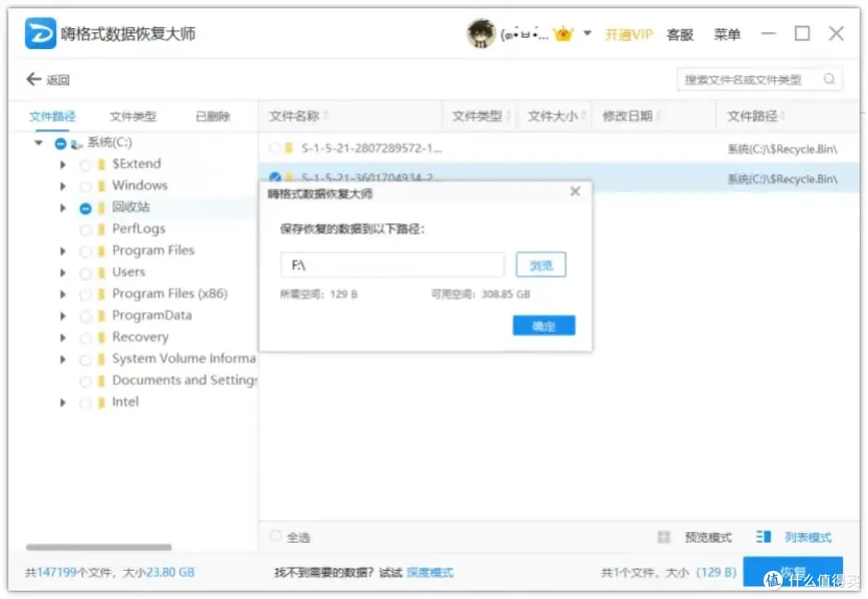
Task: Click the F:\ save path field
Action: pos(392,265)
